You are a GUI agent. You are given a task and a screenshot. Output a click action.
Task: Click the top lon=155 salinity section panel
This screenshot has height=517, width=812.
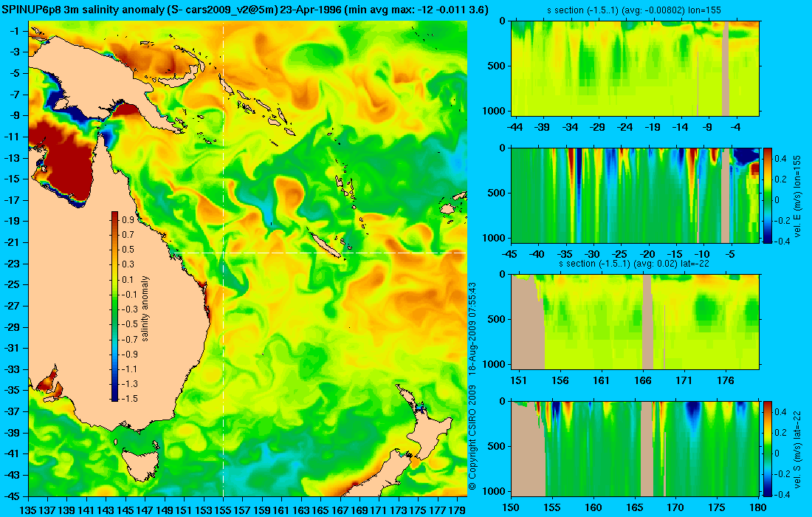[635, 68]
